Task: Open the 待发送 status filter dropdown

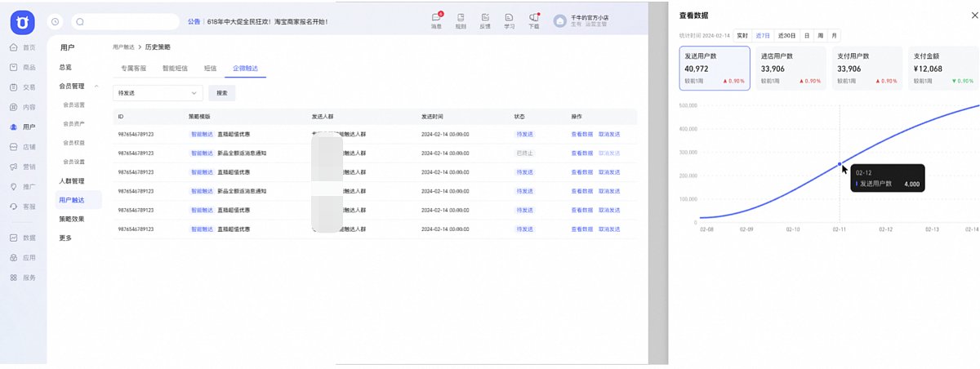Action: [157, 93]
